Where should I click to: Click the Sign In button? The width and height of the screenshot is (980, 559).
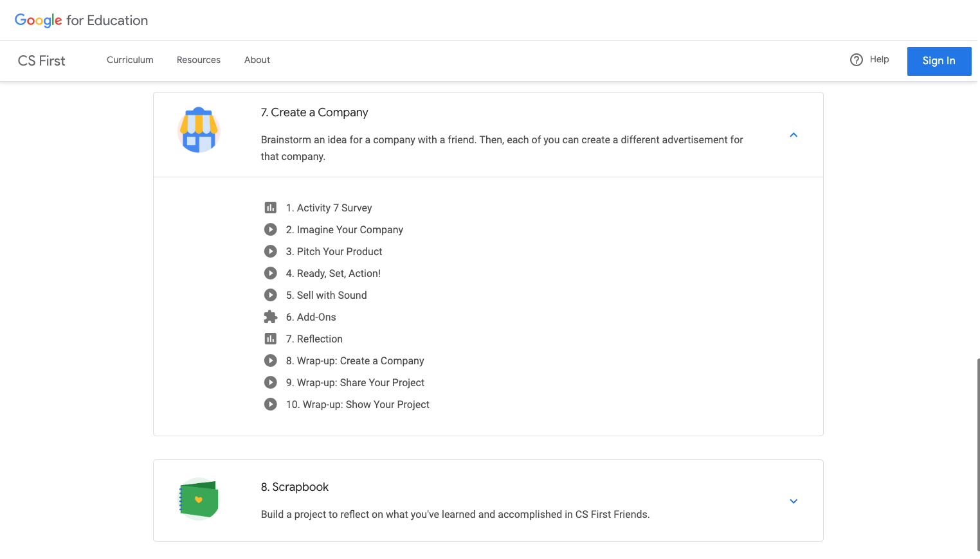pos(939,61)
